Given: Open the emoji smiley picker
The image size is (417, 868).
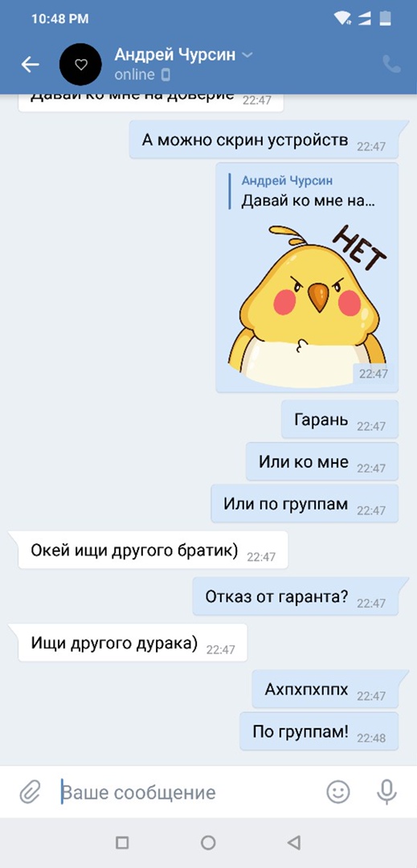Looking at the screenshot, I should tap(338, 792).
